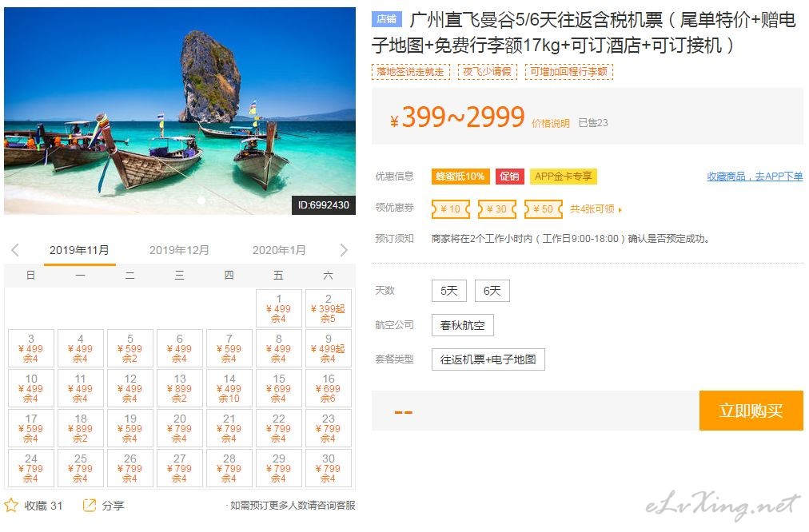The width and height of the screenshot is (809, 532).
Task: Switch to 2020年1月 calendar tab
Action: coord(279,250)
